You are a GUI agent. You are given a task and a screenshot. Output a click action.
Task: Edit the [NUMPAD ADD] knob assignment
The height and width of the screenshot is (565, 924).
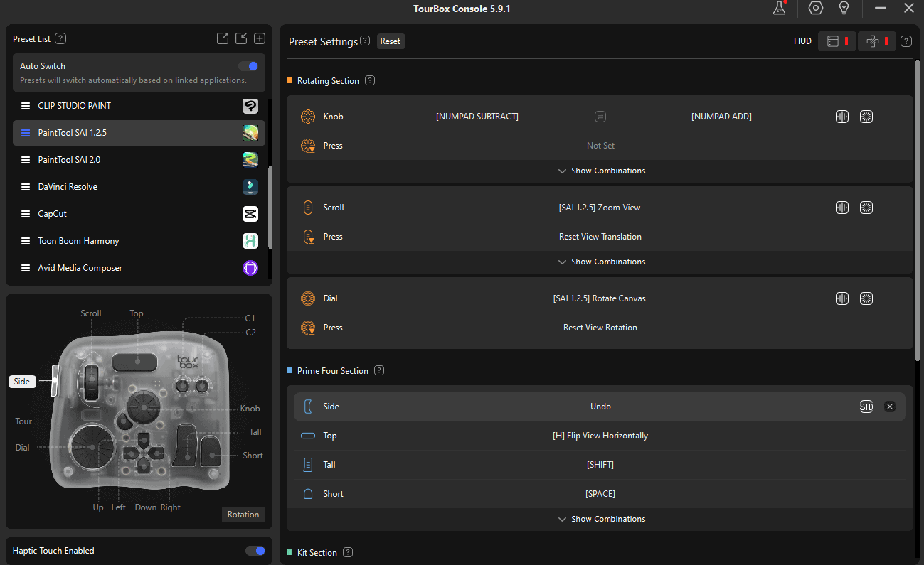coord(721,117)
